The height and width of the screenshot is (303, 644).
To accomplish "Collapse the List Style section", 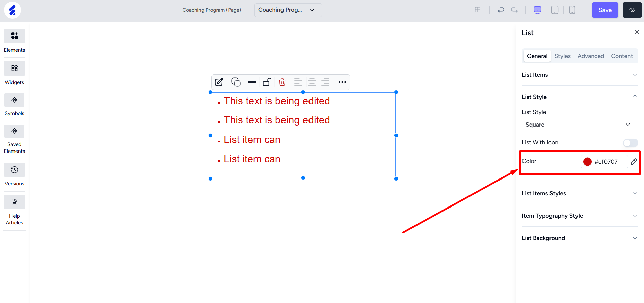I will [x=580, y=97].
